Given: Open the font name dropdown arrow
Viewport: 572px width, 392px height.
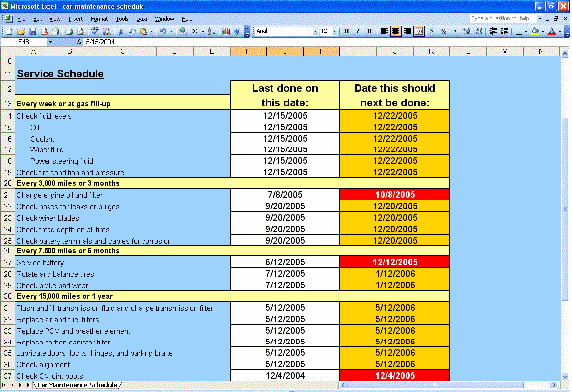Looking at the screenshot, I should click(x=315, y=31).
